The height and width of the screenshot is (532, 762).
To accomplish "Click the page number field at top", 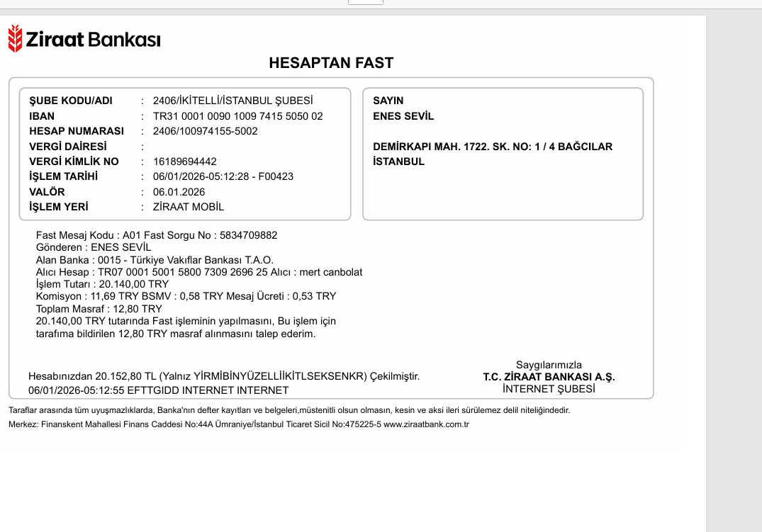I will (x=366, y=2).
